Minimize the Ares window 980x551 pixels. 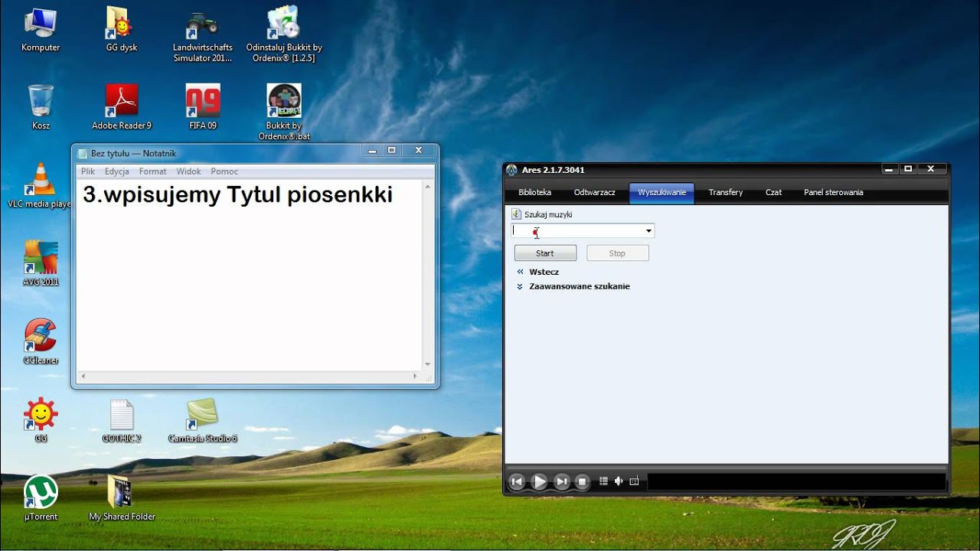pyautogui.click(x=889, y=169)
